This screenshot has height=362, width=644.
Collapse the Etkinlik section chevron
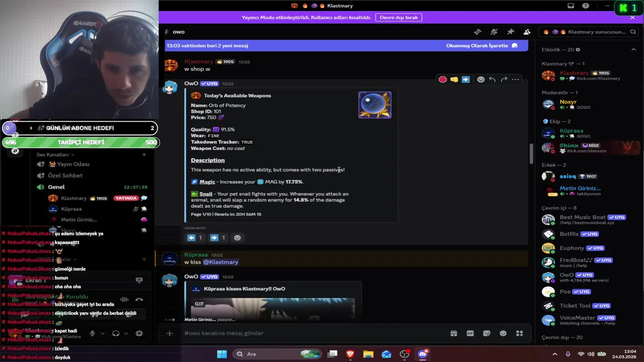tap(633, 50)
